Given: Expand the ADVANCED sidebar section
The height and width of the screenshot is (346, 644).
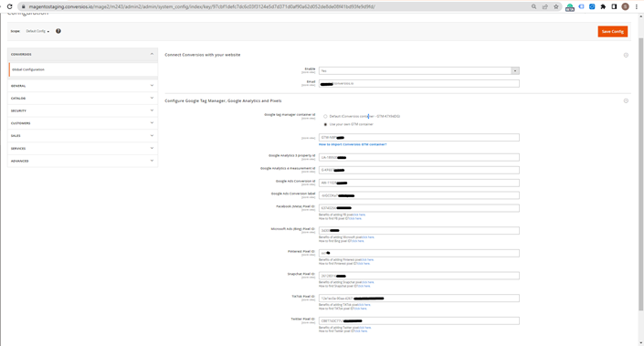Looking at the screenshot, I should click(x=82, y=161).
